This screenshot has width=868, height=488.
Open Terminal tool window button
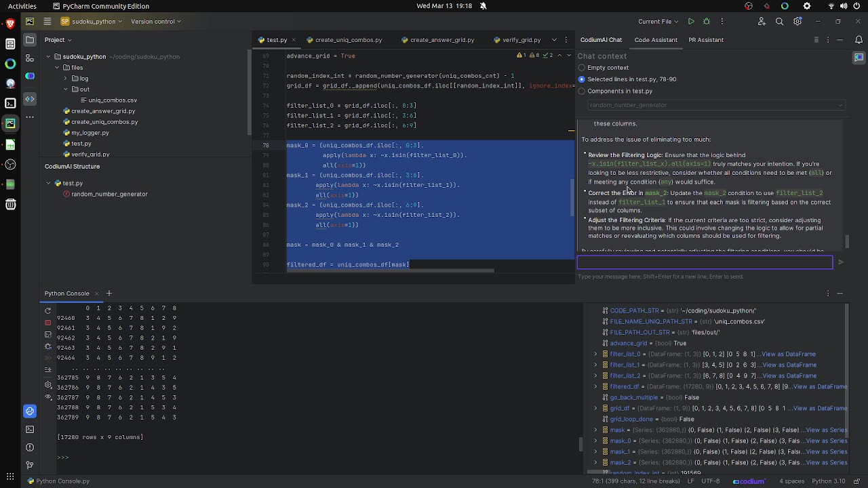pos(30,429)
